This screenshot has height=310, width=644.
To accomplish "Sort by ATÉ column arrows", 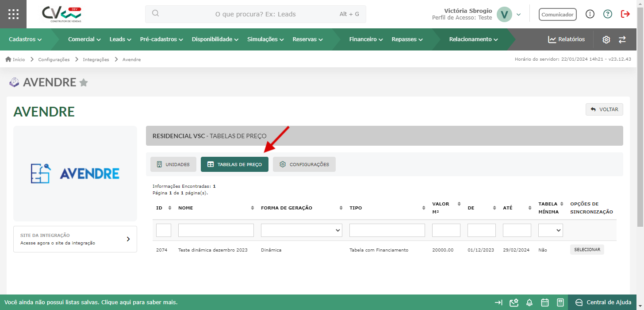I will click(x=530, y=208).
